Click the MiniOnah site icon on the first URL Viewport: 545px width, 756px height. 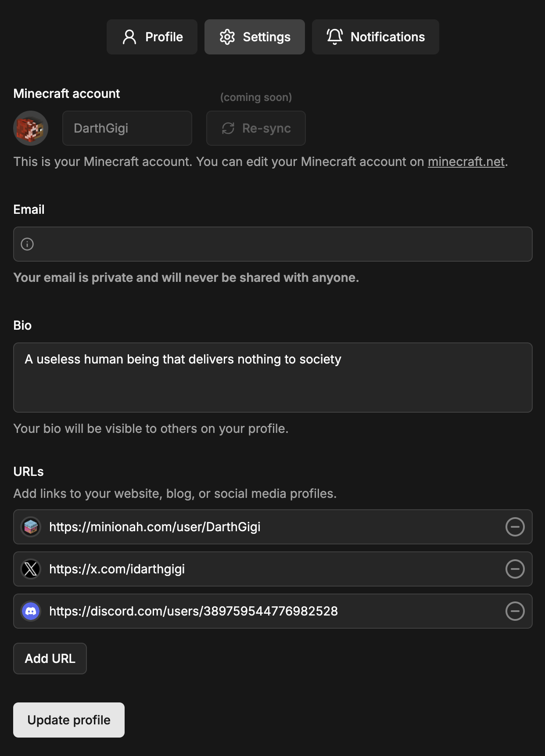31,527
